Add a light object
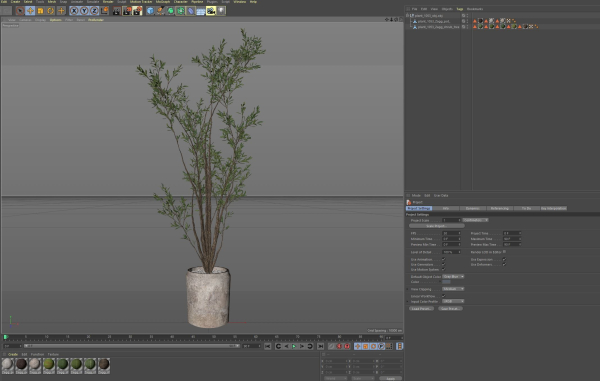This screenshot has width=600, height=381. point(221,11)
